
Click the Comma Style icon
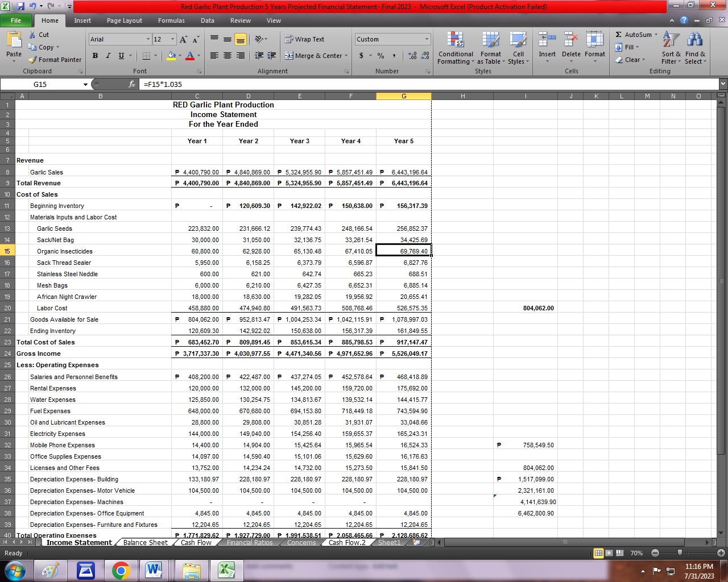coord(394,56)
